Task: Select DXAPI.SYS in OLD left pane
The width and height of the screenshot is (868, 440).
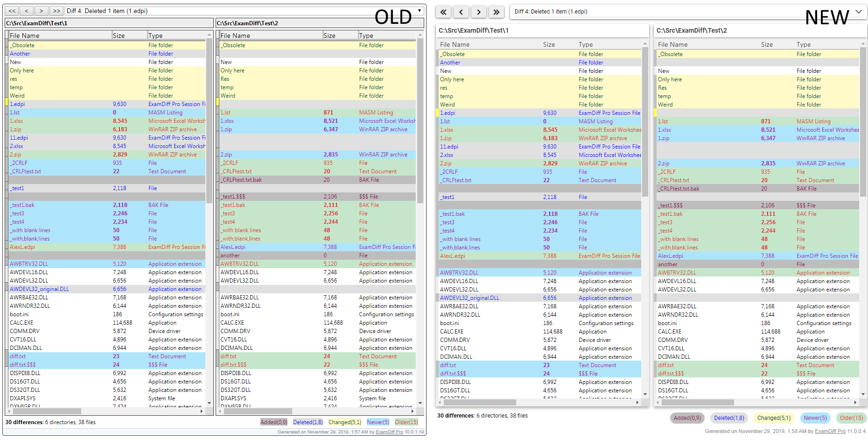Action: 107,398
